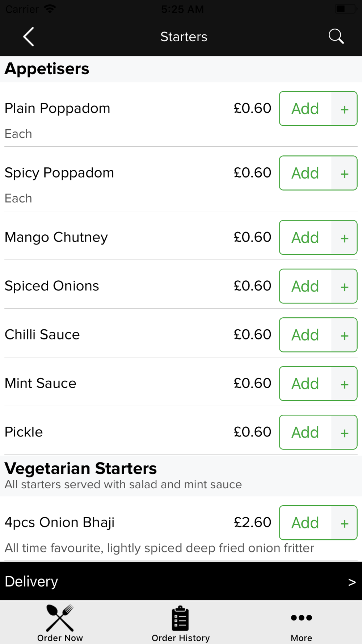Tap the plus icon for Spicy Poppadom

point(344,173)
